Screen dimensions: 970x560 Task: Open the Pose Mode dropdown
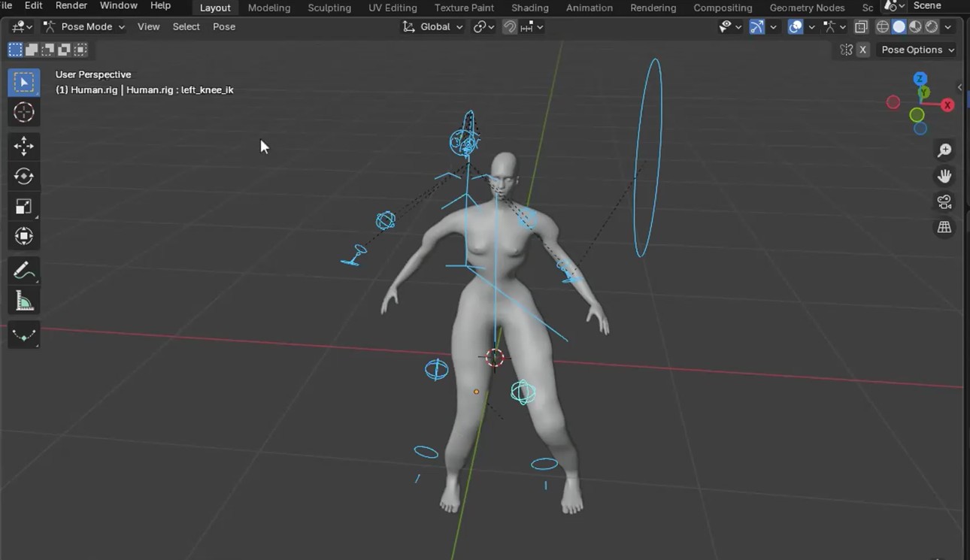[x=84, y=27]
